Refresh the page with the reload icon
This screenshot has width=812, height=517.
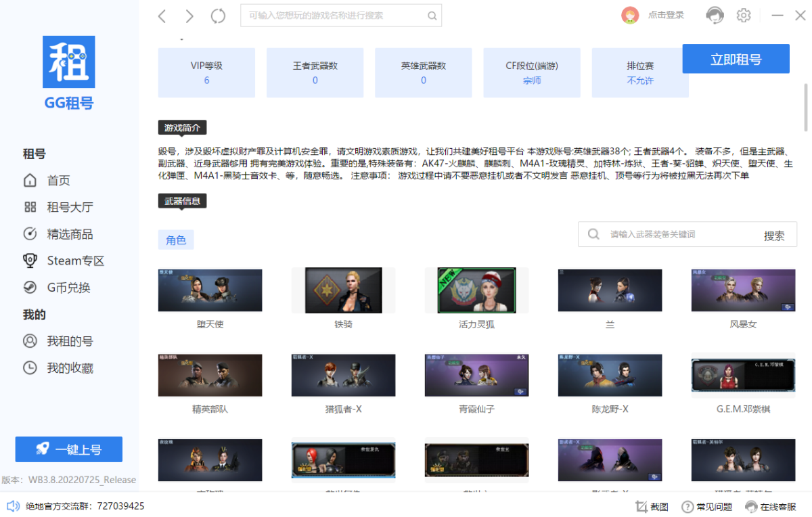pos(218,16)
